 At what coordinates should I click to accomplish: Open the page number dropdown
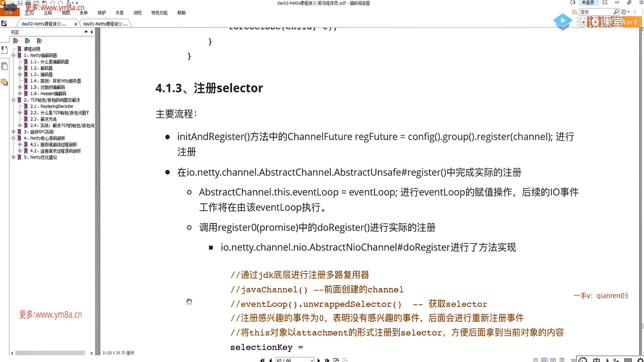(312, 360)
